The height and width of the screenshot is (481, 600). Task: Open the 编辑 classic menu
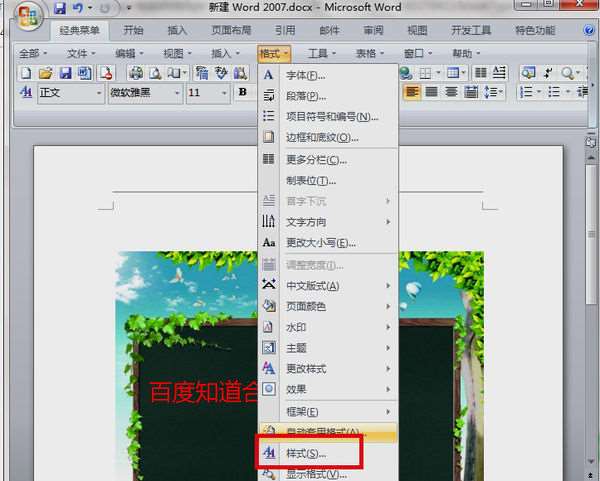129,54
